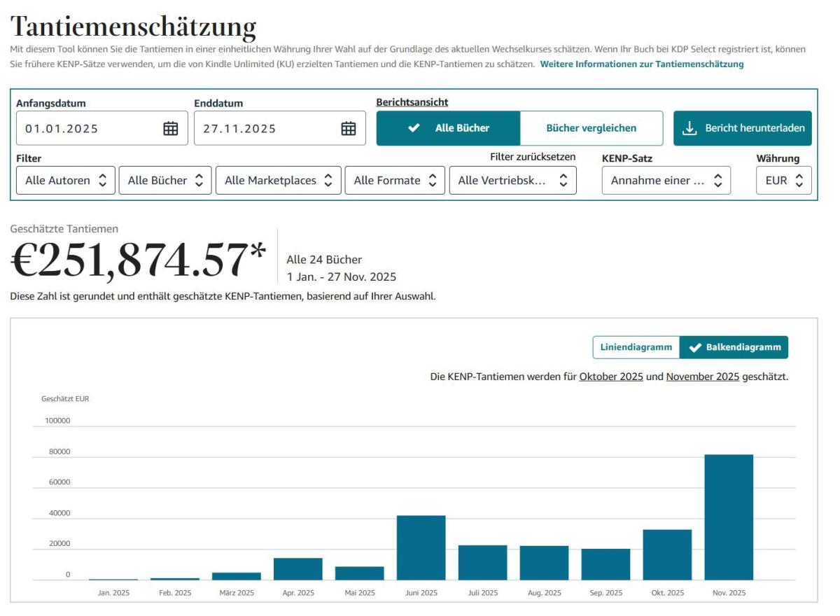Image resolution: width=840 pixels, height=616 pixels.
Task: Expand the Alle Formate dropdown
Action: point(395,181)
